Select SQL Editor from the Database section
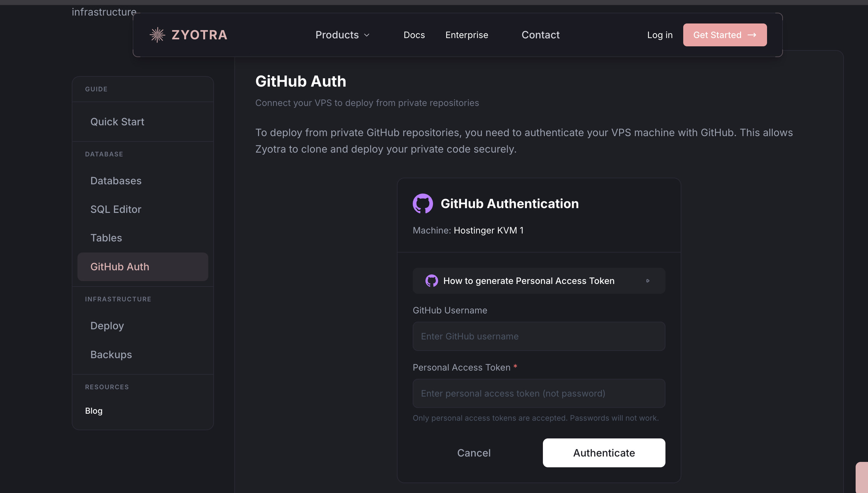The width and height of the screenshot is (868, 493). [x=116, y=209]
